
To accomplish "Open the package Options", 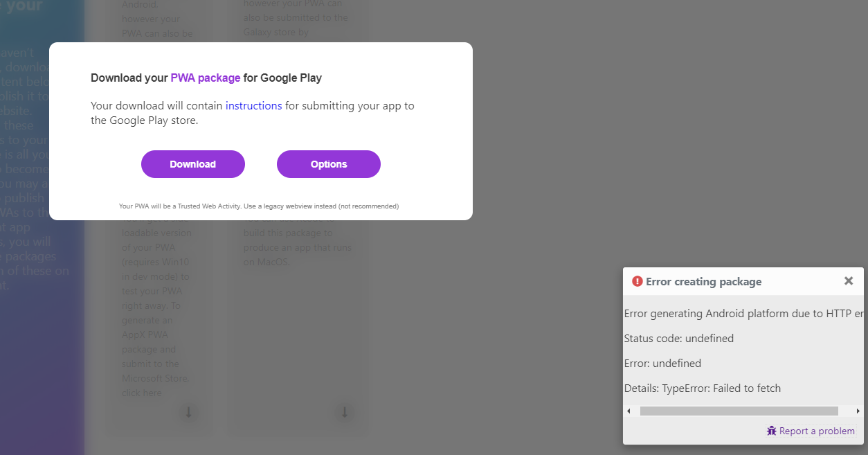I will 328,164.
